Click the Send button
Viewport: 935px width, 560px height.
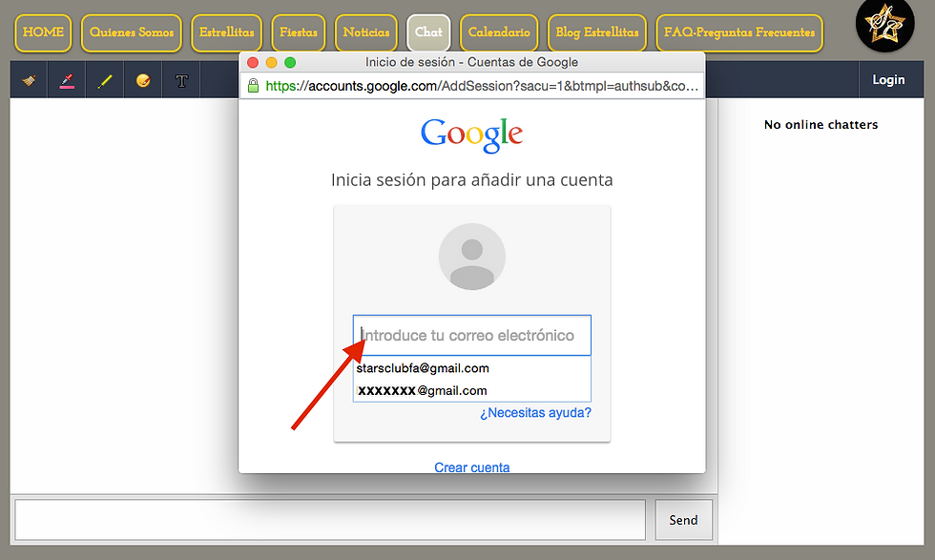pos(683,520)
